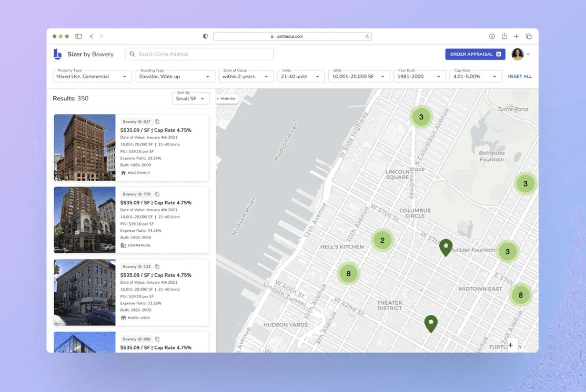Click the COLUMBUS CIRCLE map label
The width and height of the screenshot is (586, 392).
[x=415, y=213]
